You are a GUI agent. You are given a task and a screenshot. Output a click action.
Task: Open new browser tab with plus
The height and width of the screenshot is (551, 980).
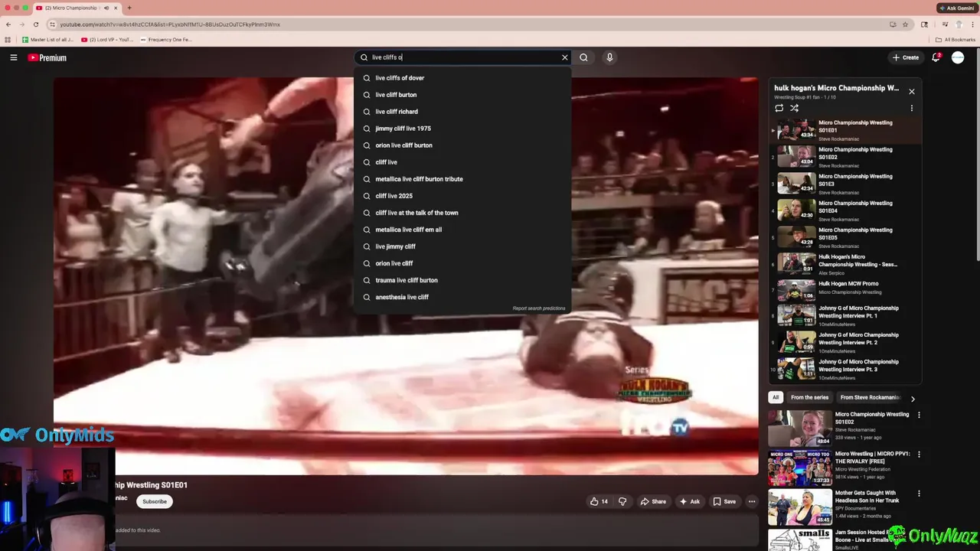tap(129, 8)
